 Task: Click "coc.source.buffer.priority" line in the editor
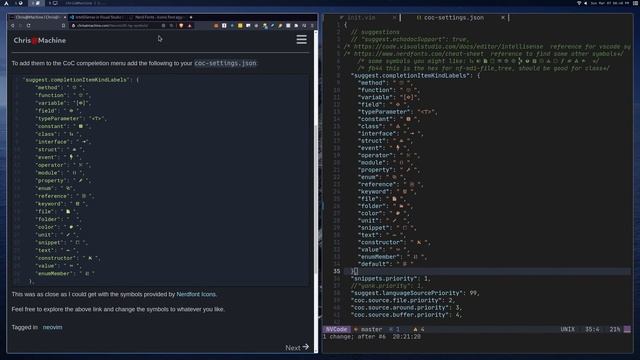tap(406, 315)
